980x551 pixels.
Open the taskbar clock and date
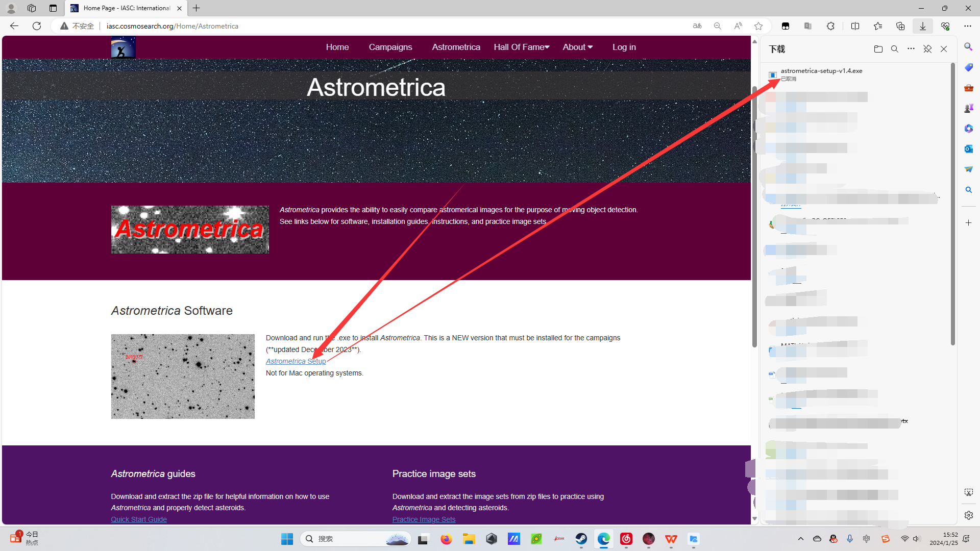[x=944, y=539]
